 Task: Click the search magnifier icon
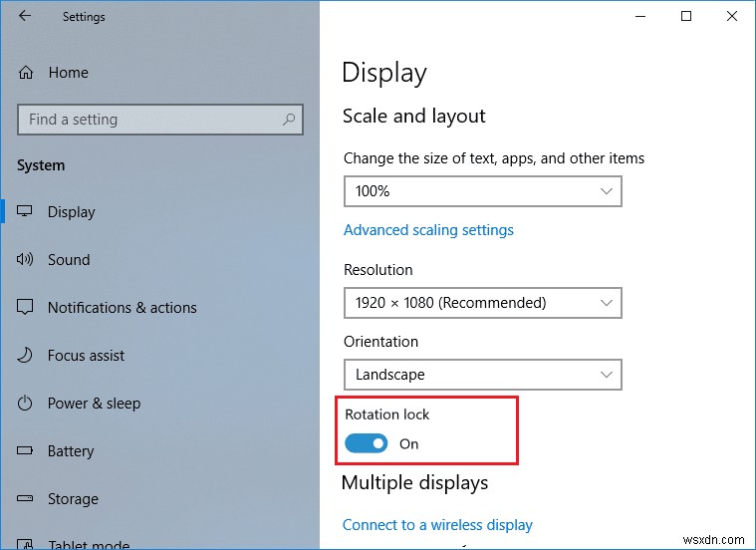(x=289, y=120)
